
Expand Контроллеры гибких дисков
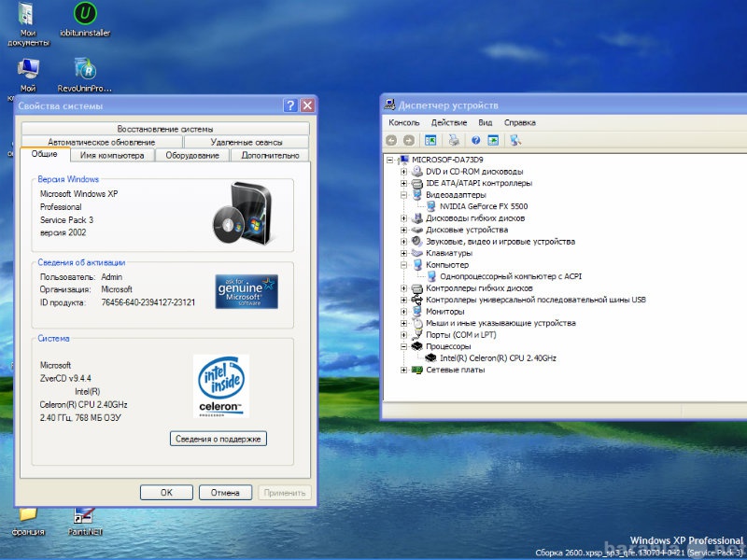click(403, 288)
